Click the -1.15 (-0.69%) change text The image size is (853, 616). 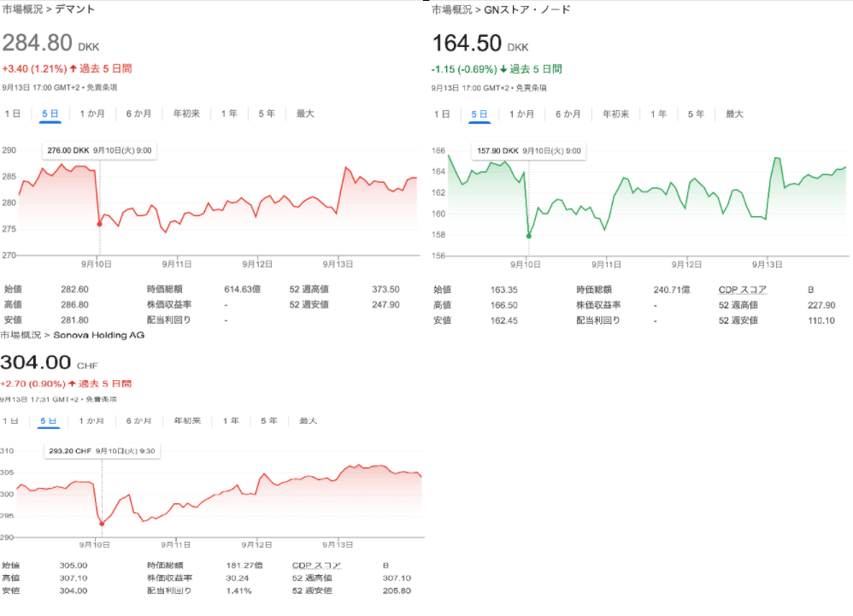pos(464,69)
